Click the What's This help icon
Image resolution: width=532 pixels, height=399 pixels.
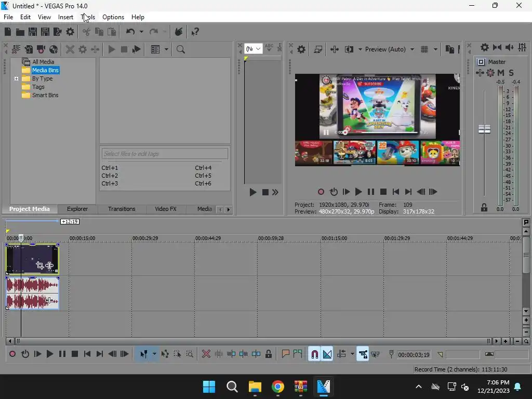(195, 32)
